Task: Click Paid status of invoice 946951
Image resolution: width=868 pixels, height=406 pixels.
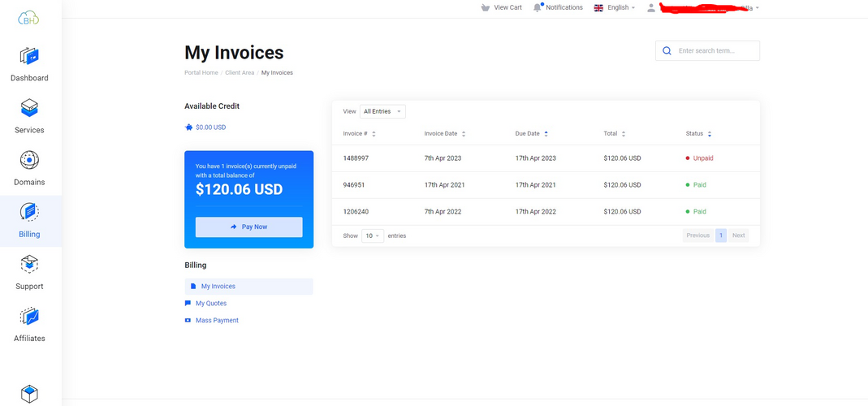Action: 700,185
